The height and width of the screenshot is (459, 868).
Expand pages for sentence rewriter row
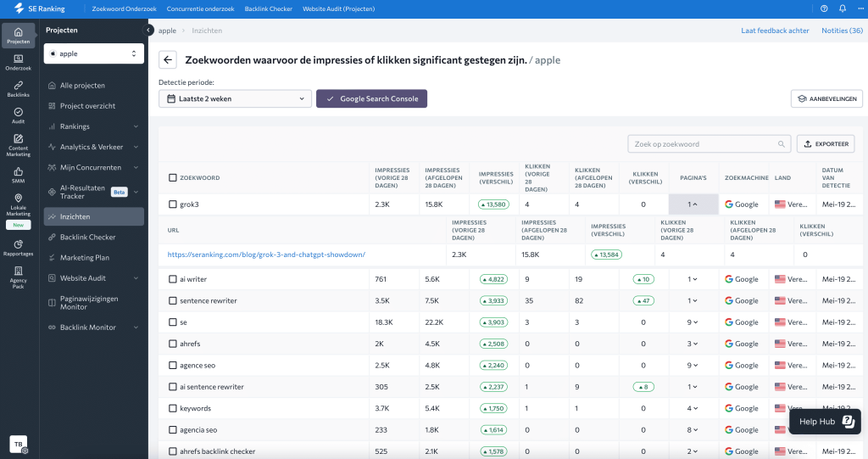[x=693, y=301]
